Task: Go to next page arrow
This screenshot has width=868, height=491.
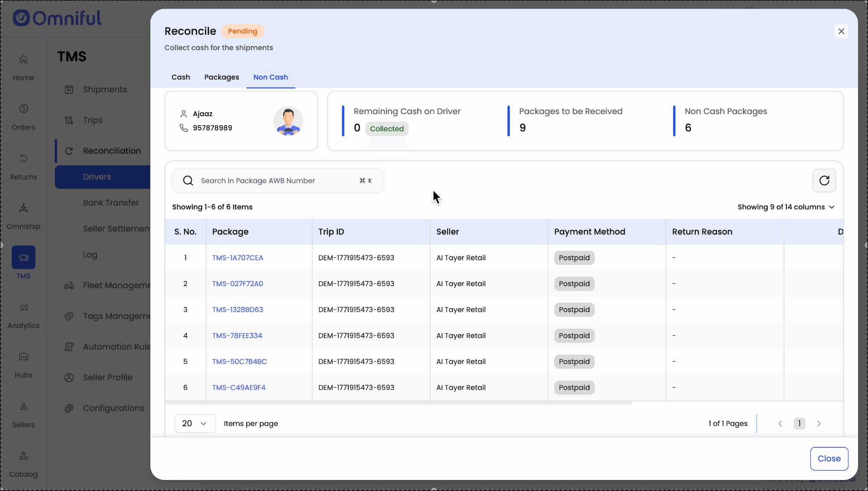Action: [x=818, y=424]
